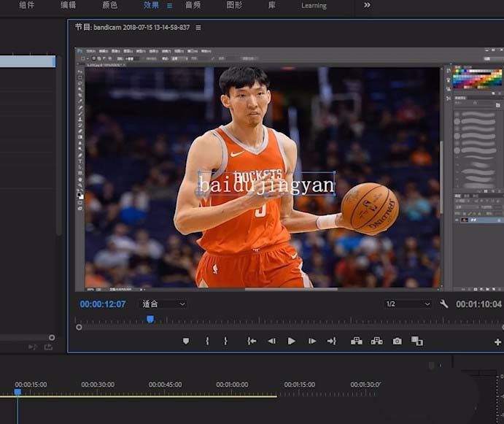Switch to the 颜色 workspace tab
The height and width of the screenshot is (424, 504).
point(110,5)
